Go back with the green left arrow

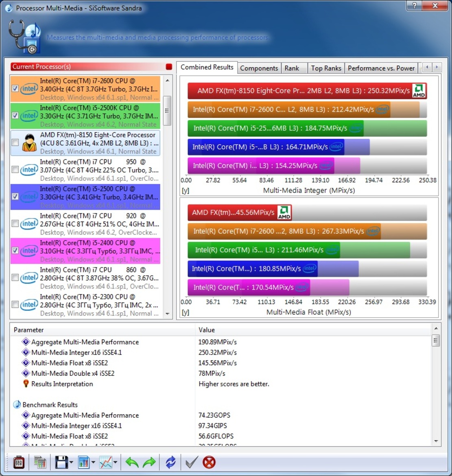[x=132, y=462]
